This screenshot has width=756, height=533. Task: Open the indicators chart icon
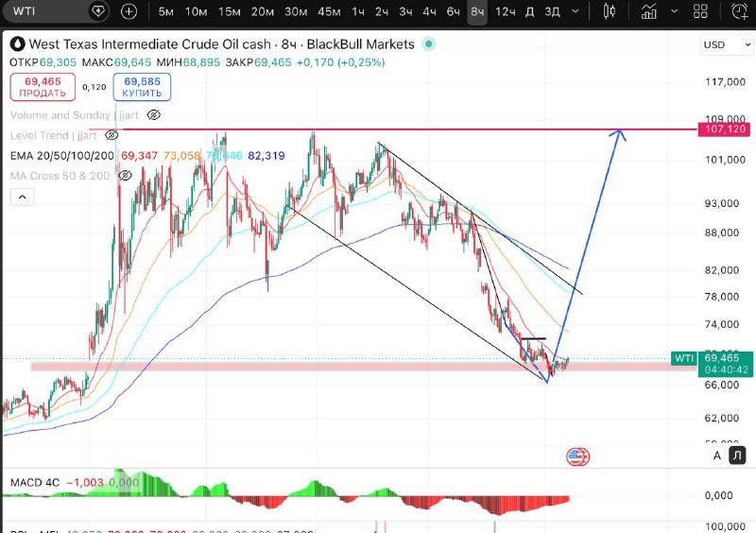[x=649, y=11]
